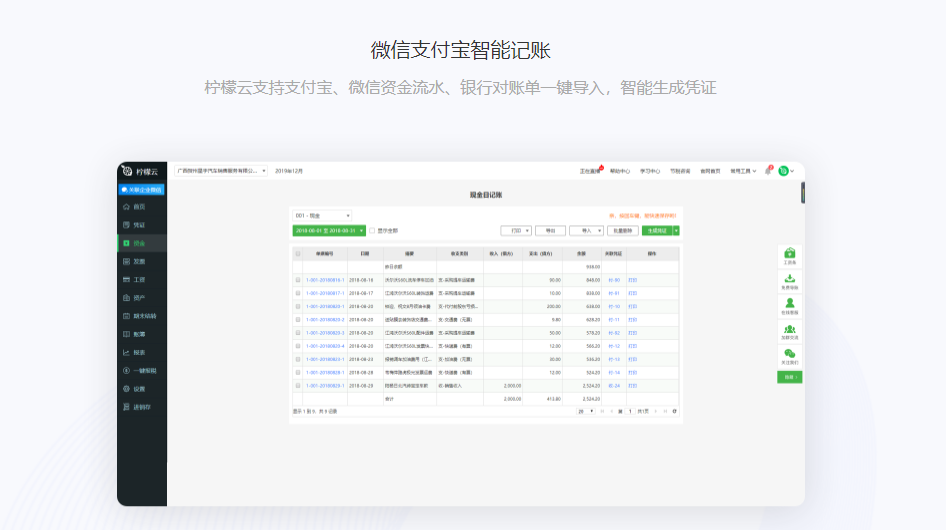The image size is (946, 530).
Task: Open the page size 20 dropdown
Action: pyautogui.click(x=585, y=411)
